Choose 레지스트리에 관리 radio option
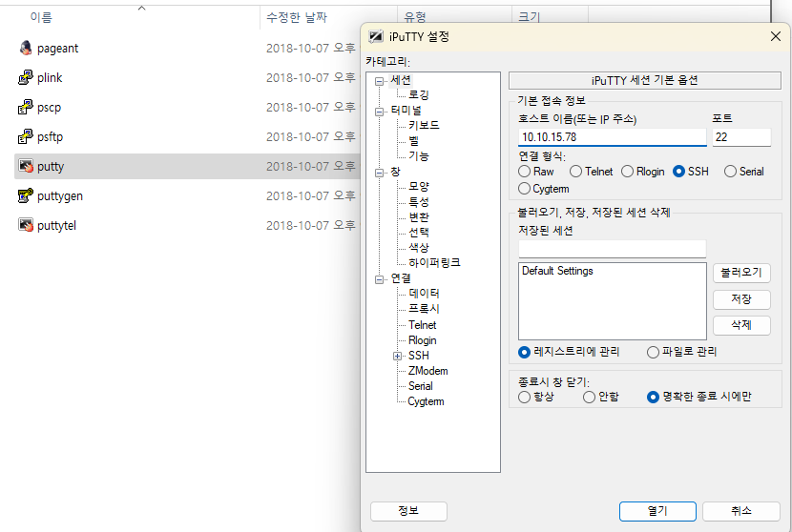Screen dimensions: 792x532 [x=524, y=352]
